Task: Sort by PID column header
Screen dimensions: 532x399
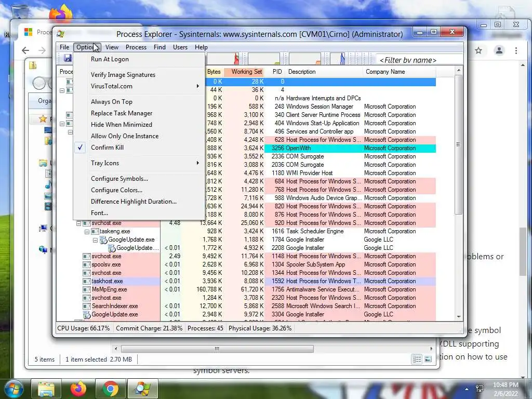Action: (275, 72)
